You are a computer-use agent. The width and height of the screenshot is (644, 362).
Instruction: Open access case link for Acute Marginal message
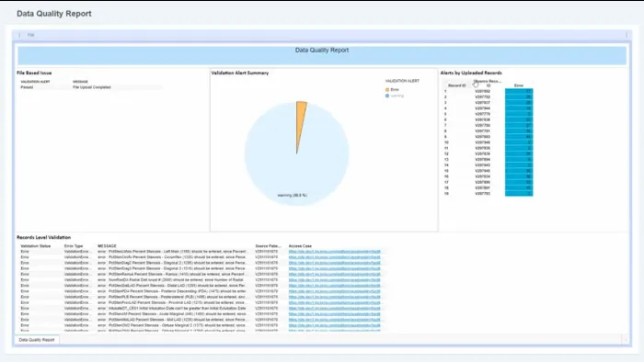(x=335, y=314)
